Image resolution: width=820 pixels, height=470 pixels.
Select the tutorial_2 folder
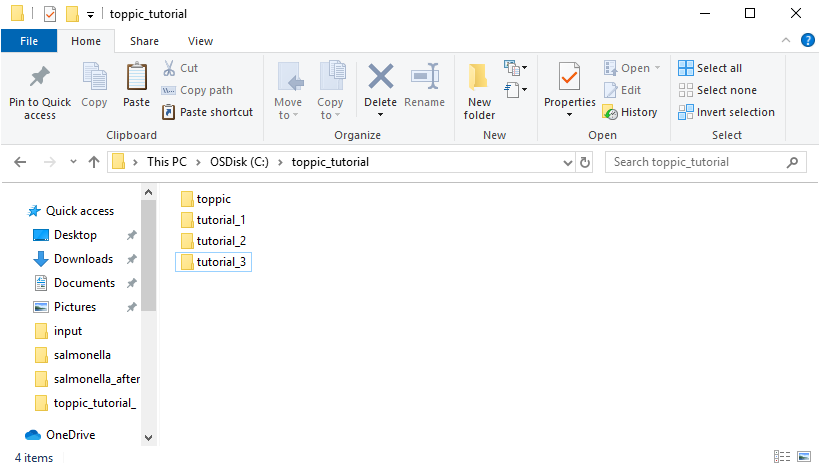[x=220, y=241]
